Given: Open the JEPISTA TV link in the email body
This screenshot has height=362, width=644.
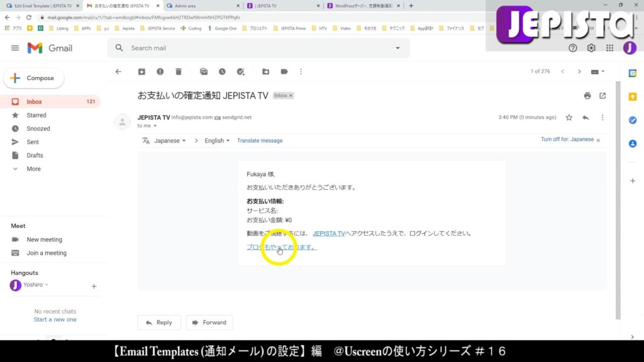Looking at the screenshot, I should 328,234.
